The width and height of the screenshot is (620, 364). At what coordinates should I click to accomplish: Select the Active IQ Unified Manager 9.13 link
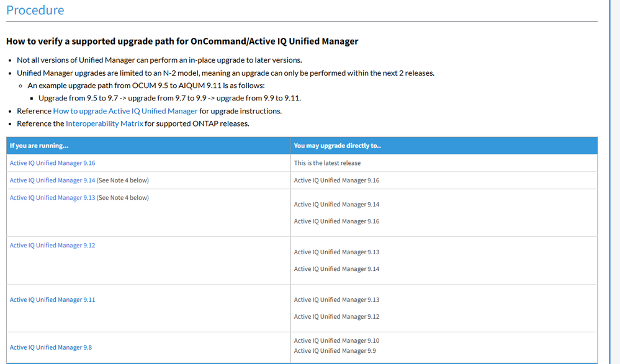(x=53, y=198)
